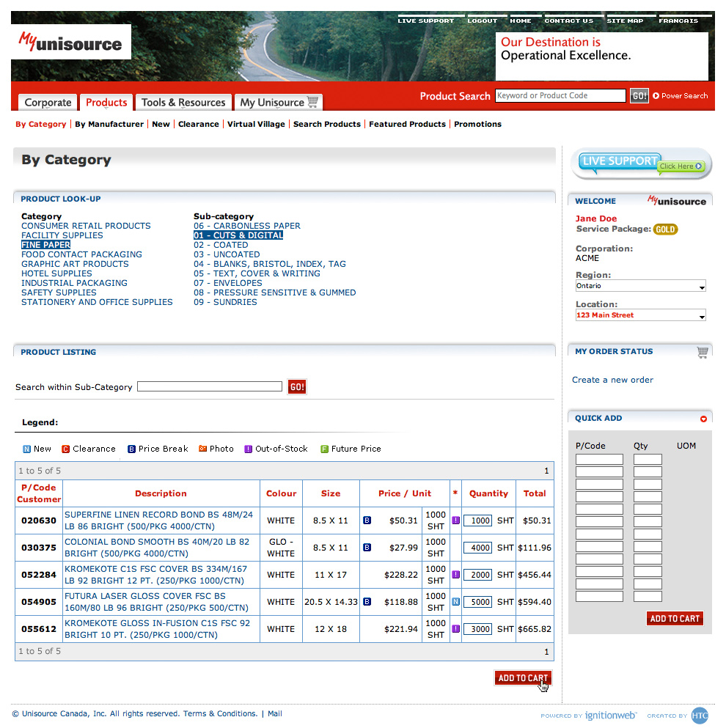Click the shopping cart icon in My Order Status

703,352
